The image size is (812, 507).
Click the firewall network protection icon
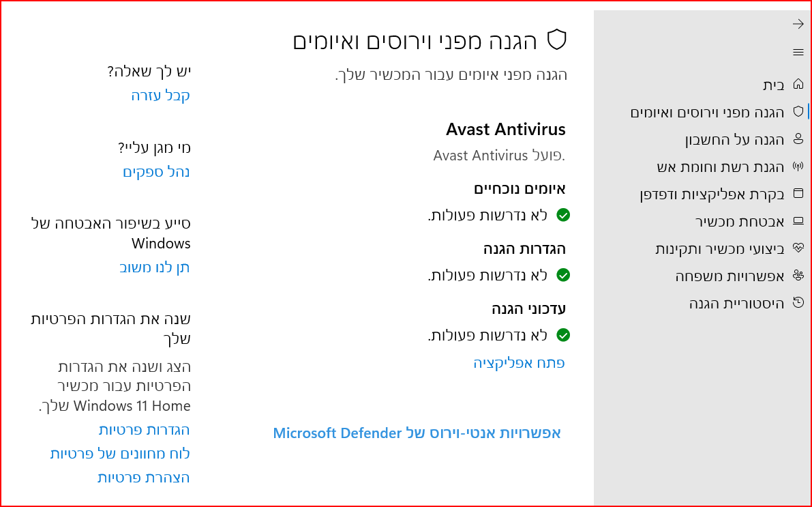coord(798,167)
